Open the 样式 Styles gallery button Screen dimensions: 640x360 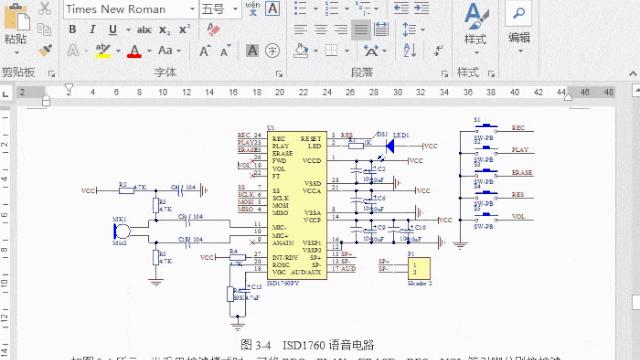click(x=476, y=29)
